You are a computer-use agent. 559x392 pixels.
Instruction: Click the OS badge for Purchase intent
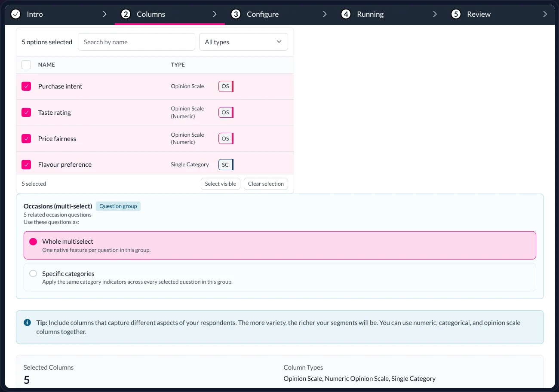coord(226,86)
